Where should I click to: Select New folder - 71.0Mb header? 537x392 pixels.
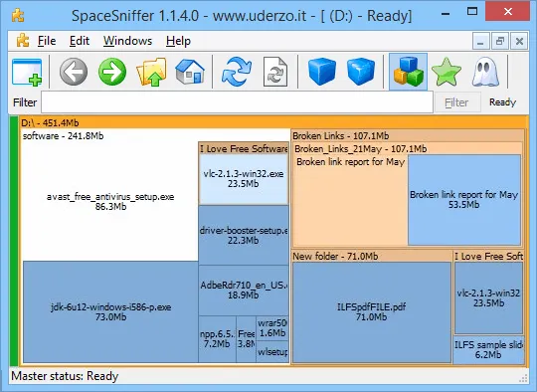tap(372, 256)
